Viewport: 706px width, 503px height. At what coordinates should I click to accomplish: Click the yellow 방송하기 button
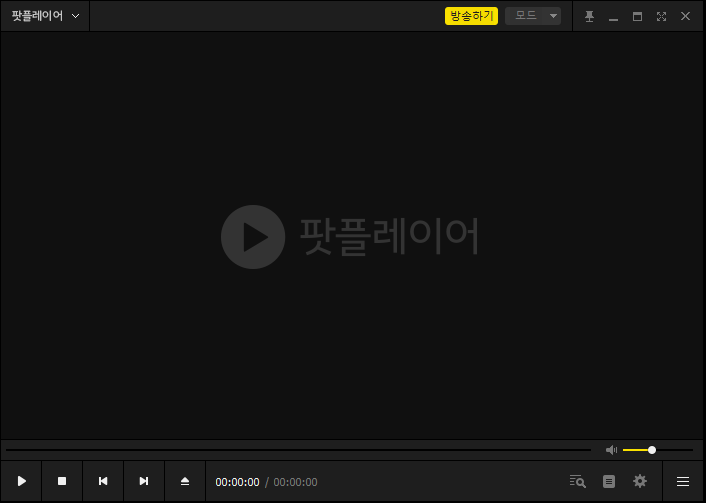coord(471,16)
